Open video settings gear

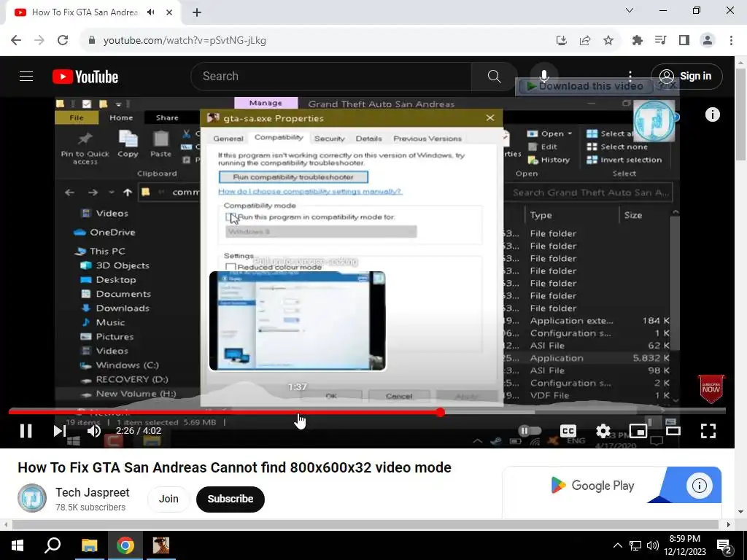coord(603,431)
